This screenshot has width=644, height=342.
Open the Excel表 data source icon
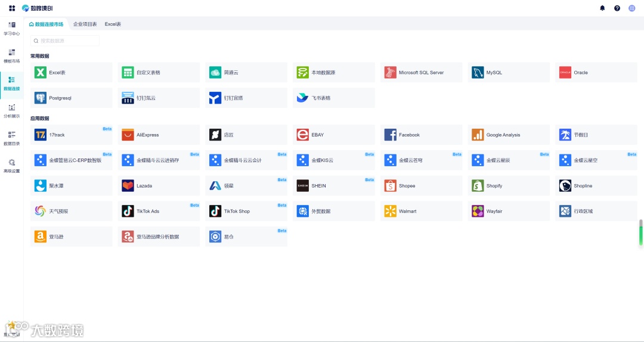pyautogui.click(x=41, y=72)
